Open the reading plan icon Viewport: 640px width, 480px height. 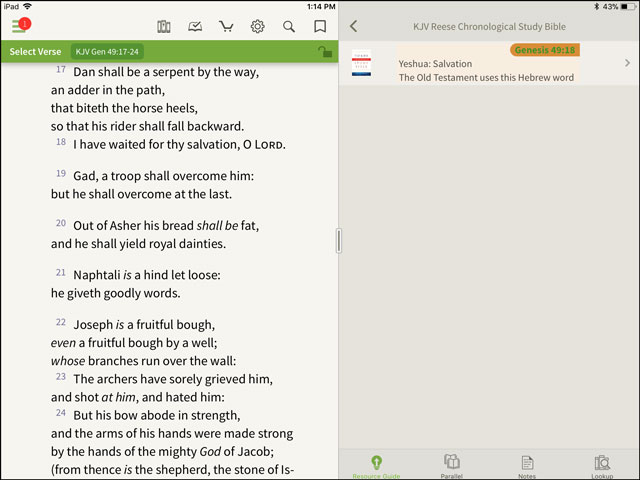(195, 27)
